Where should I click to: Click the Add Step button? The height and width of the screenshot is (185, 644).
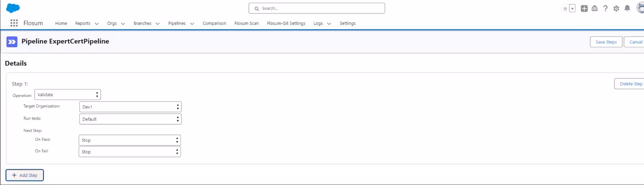(x=25, y=175)
